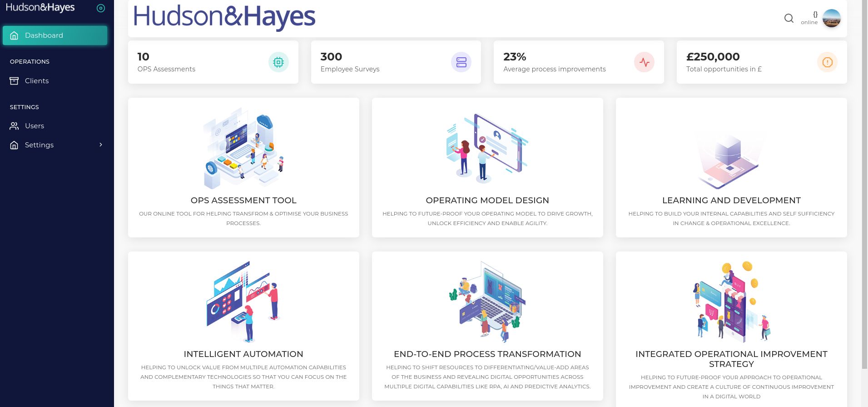Click the process improvements activity icon

tap(644, 62)
